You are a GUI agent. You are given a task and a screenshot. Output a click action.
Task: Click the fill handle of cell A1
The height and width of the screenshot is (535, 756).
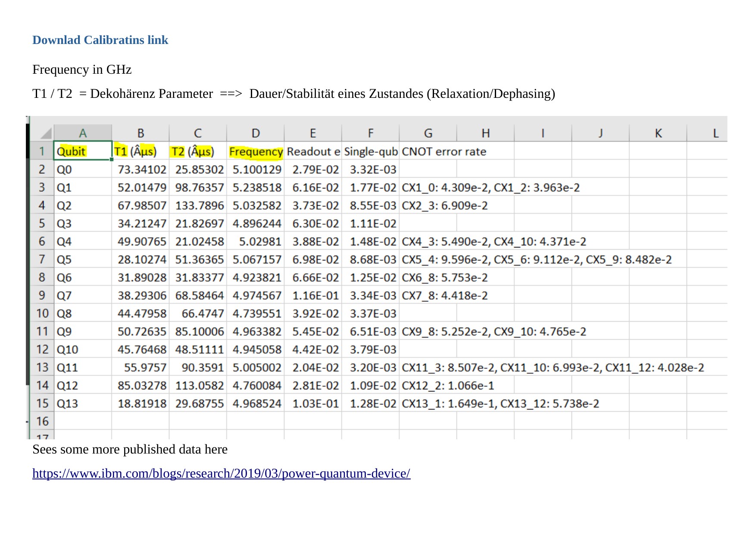pos(112,160)
